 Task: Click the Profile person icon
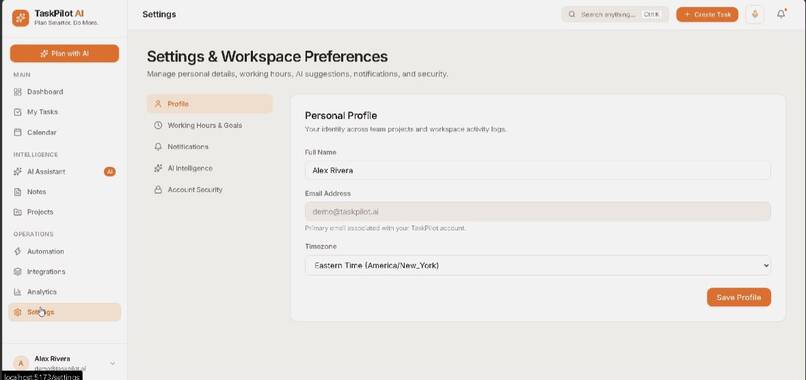tap(158, 104)
